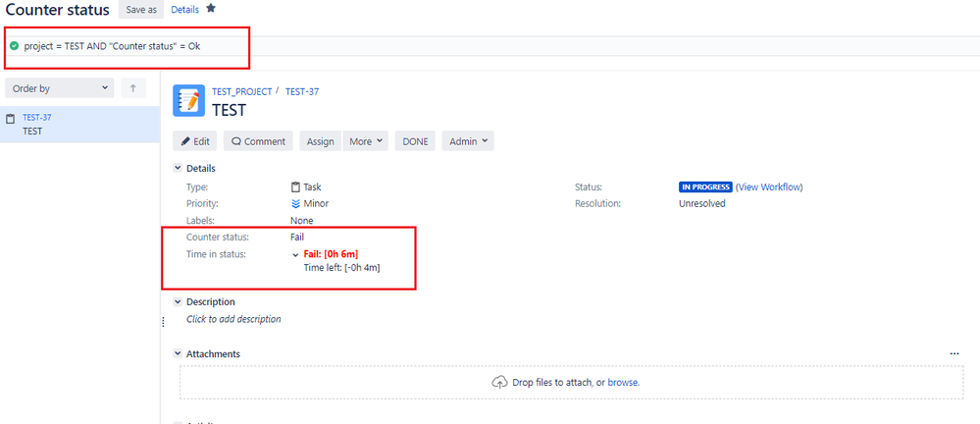980x424 pixels.
Task: Click the TEST_PROJECT notepad avatar icon
Action: pyautogui.click(x=188, y=101)
